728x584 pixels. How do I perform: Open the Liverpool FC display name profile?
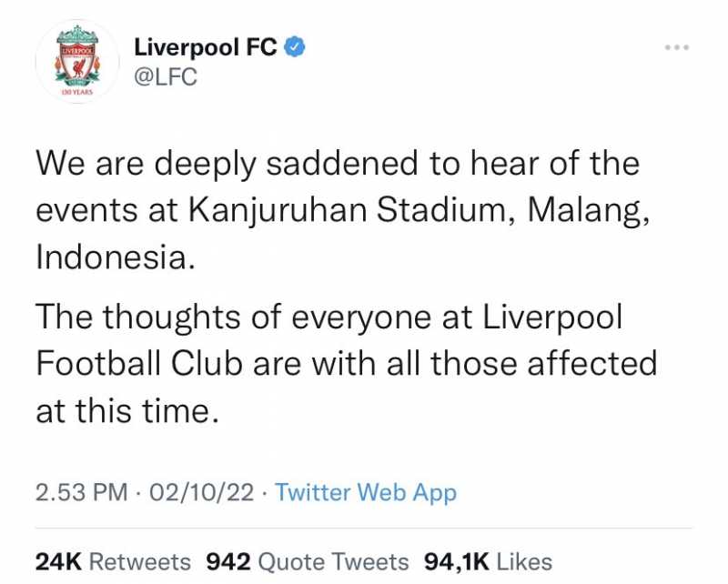tap(206, 47)
